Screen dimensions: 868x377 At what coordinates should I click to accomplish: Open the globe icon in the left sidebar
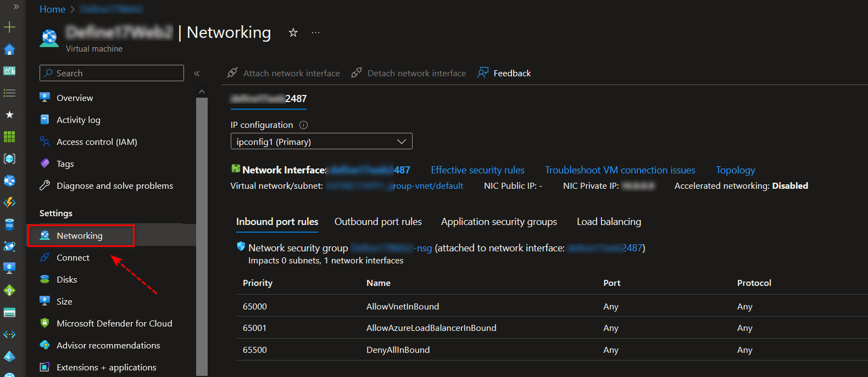pos(9,181)
